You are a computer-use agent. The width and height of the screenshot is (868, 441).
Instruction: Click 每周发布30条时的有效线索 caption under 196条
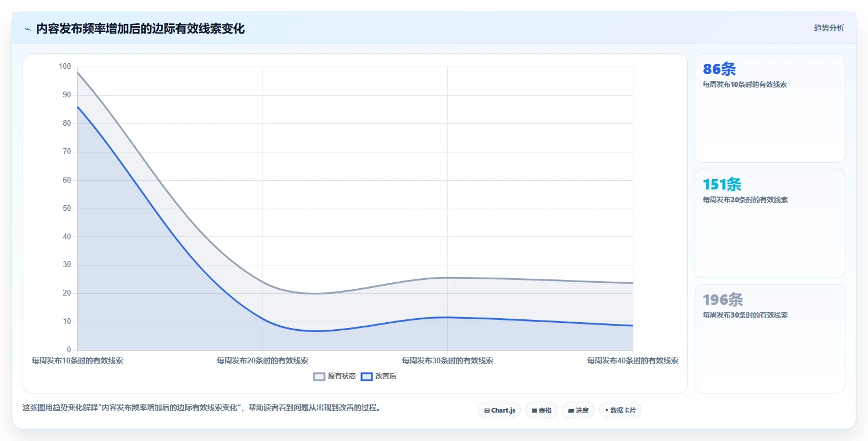pyautogui.click(x=745, y=315)
